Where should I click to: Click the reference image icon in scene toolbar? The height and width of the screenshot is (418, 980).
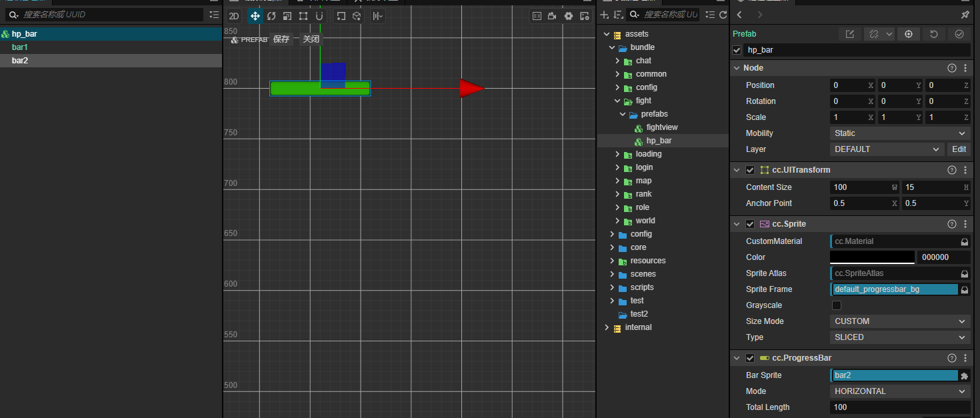point(537,16)
